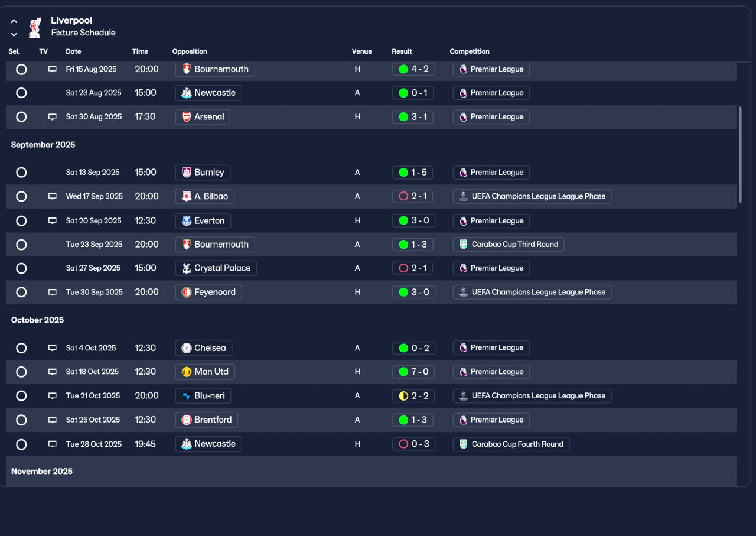Click the Sel. column header
Screen dimensions: 756x536
pyautogui.click(x=14, y=51)
